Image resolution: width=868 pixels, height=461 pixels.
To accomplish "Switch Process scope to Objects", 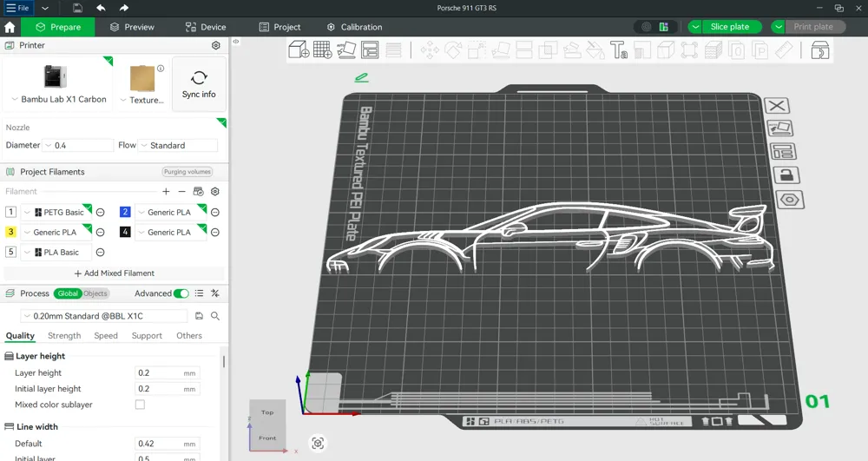I will (95, 293).
